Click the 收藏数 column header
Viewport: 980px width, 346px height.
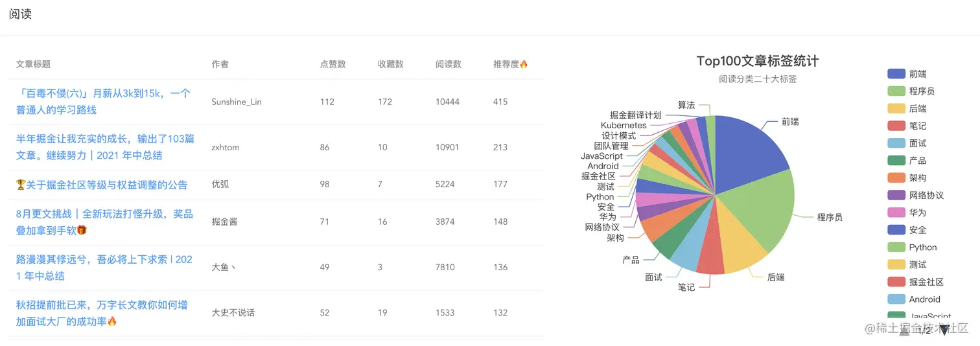click(391, 64)
